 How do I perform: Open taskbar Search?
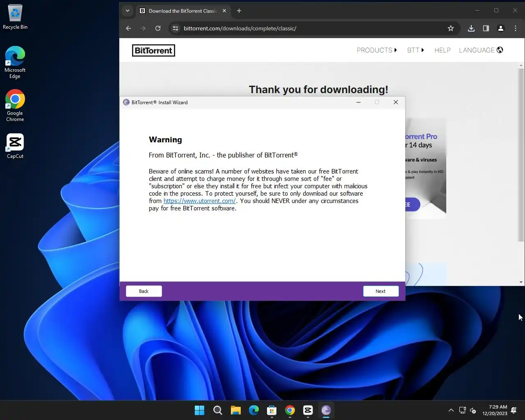[218, 410]
